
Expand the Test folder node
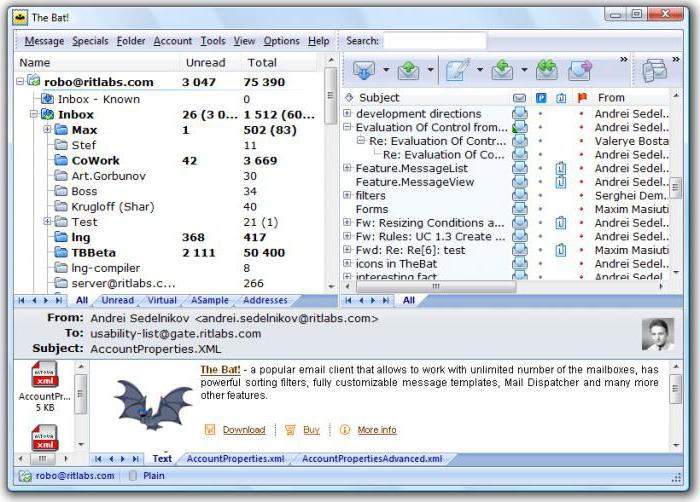pos(47,221)
